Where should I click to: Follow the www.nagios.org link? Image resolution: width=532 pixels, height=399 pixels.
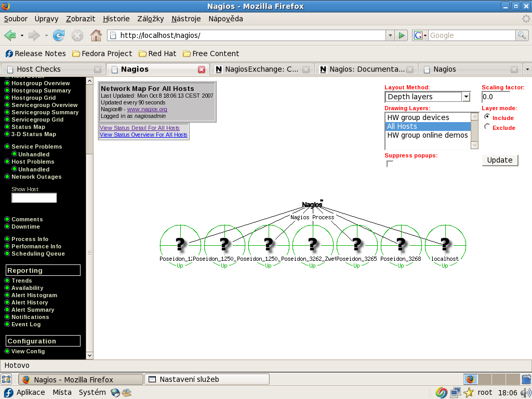coord(147,109)
